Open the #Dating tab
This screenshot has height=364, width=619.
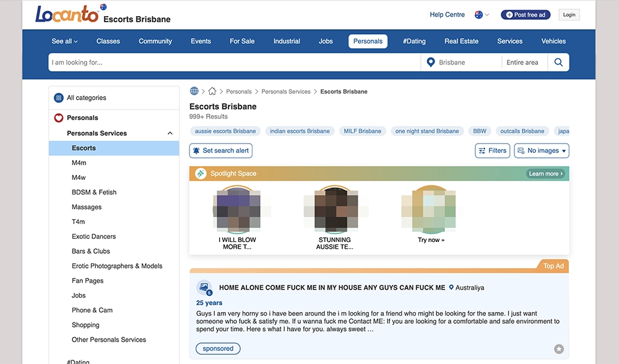click(414, 41)
